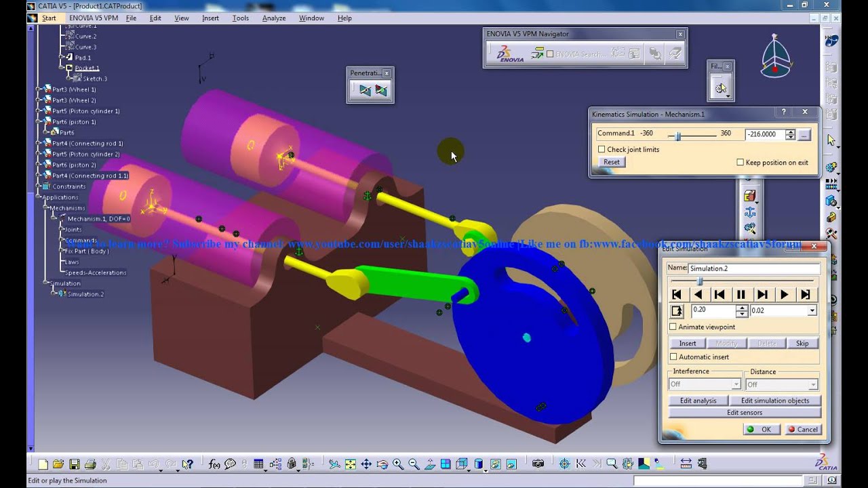868x488 pixels.
Task: Click the What's This help cursor icon
Action: coord(188,464)
